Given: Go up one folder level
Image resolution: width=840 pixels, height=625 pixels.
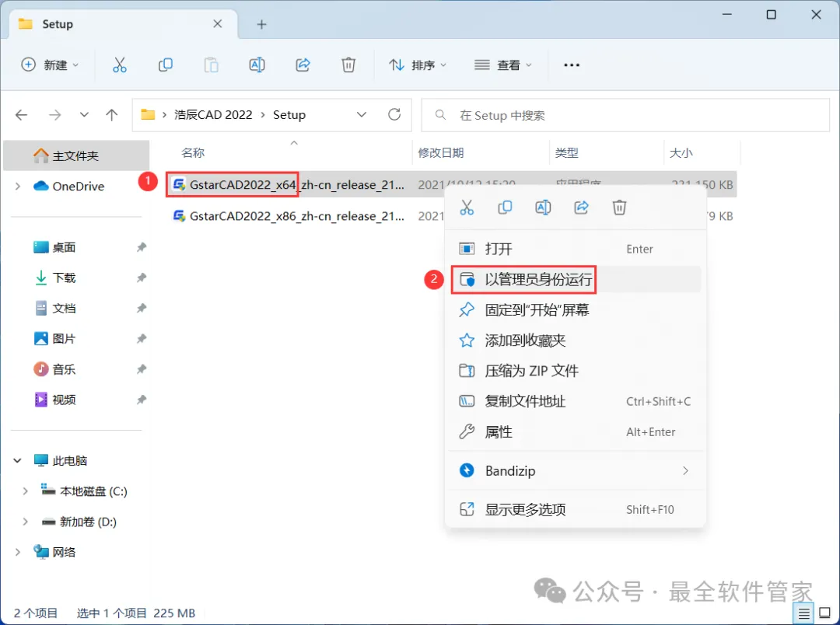Looking at the screenshot, I should [111, 114].
